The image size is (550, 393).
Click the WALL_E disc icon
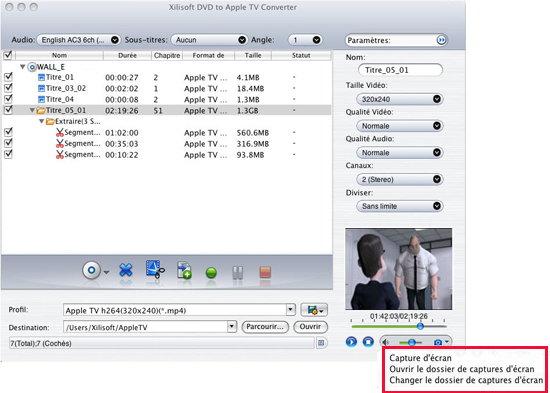33,67
